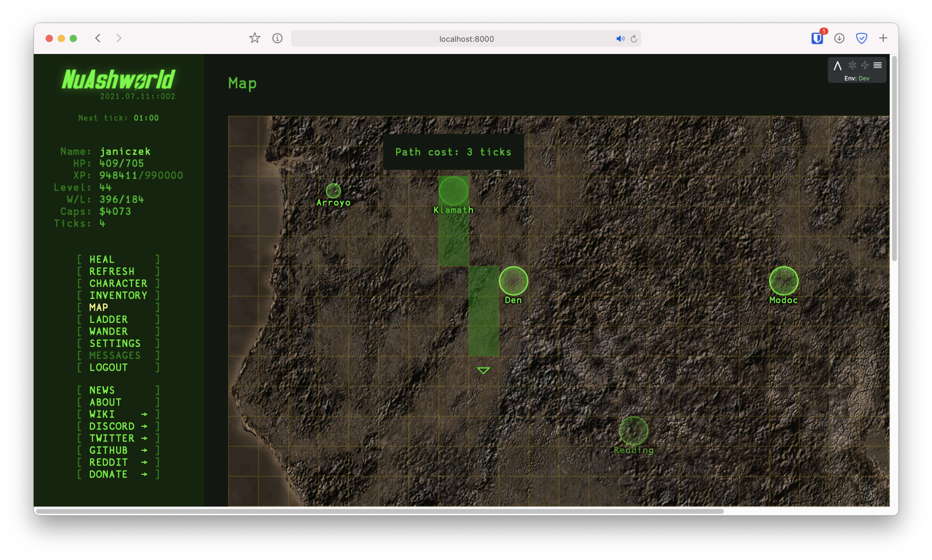This screenshot has width=932, height=560.
Task: Open the external WIKI link
Action: tap(118, 414)
